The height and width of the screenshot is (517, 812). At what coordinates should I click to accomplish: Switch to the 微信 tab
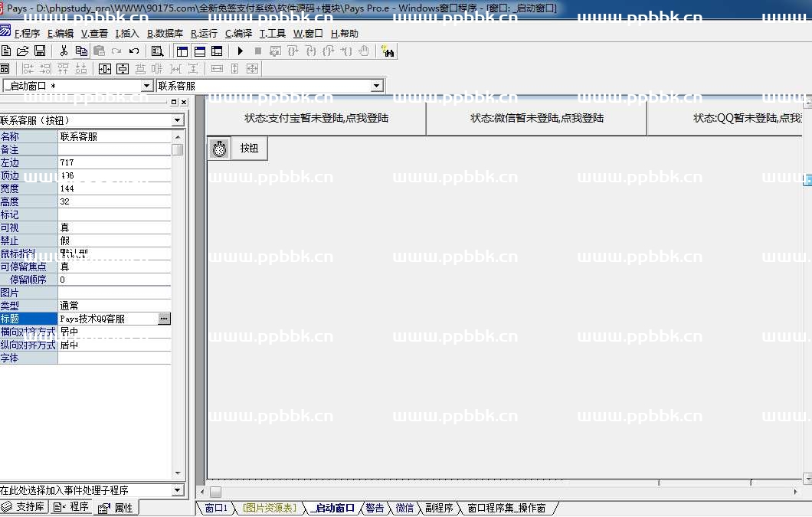pyautogui.click(x=404, y=509)
